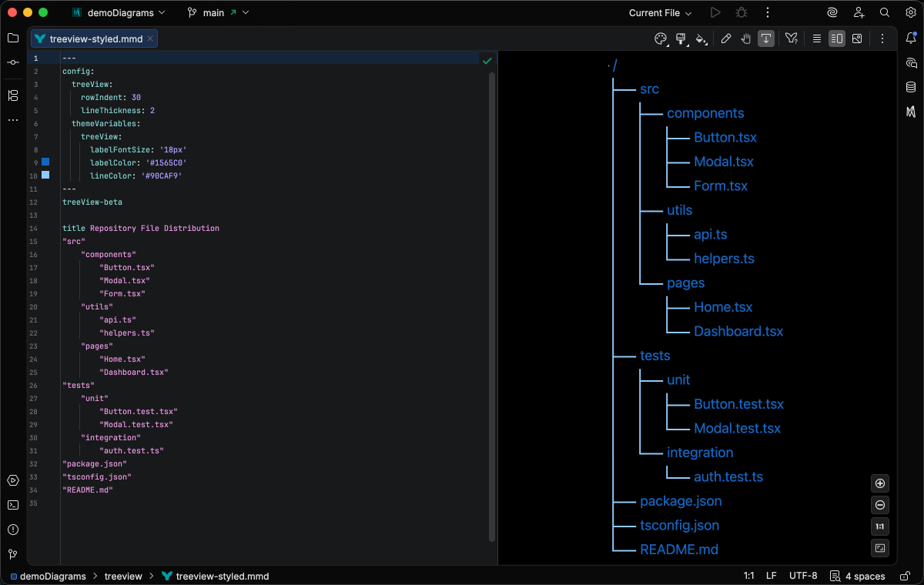Select the fill bucket tool
This screenshot has height=585, width=924.
[701, 38]
